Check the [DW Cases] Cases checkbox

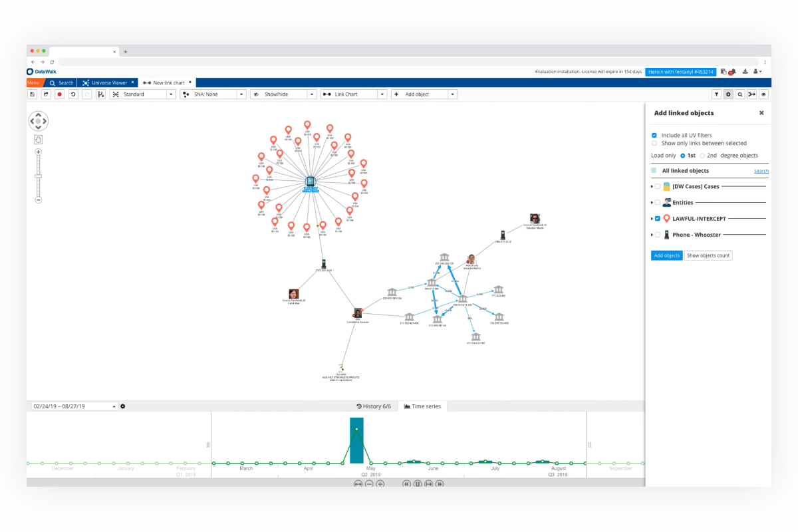(658, 187)
